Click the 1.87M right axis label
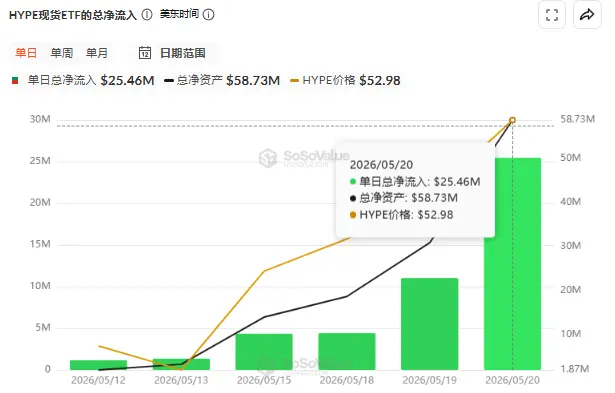This screenshot has width=615, height=393. point(575,369)
